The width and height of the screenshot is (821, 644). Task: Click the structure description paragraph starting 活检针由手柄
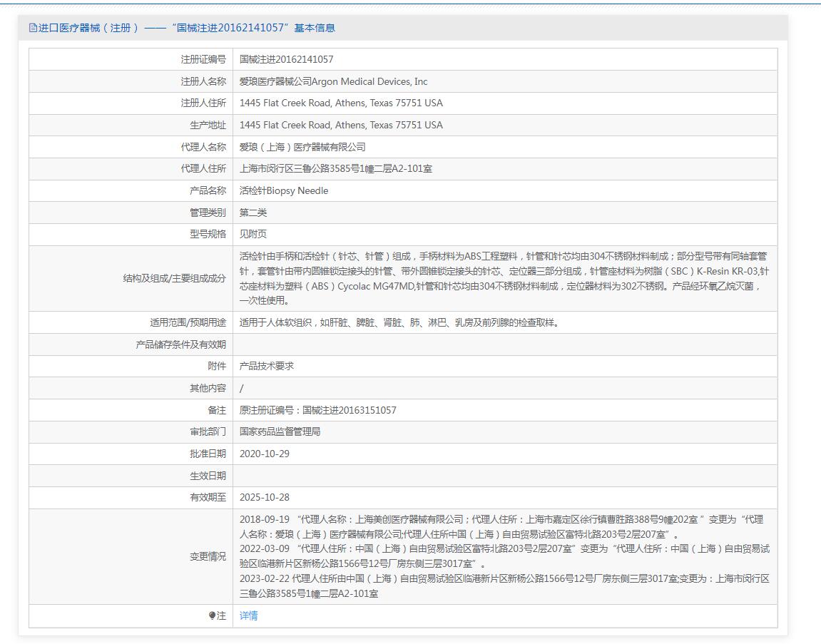click(x=504, y=279)
